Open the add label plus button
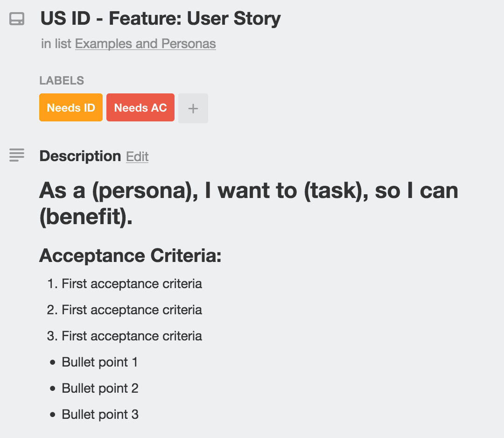Image resolution: width=504 pixels, height=438 pixels. coord(193,108)
